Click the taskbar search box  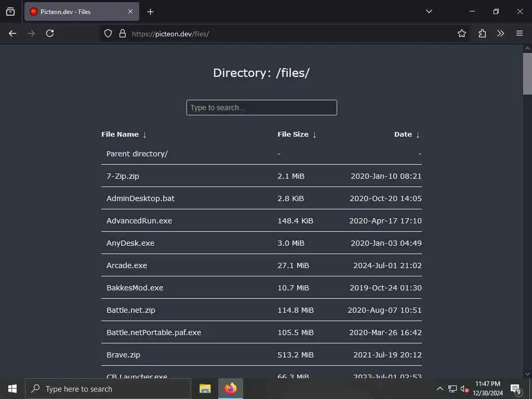108,389
